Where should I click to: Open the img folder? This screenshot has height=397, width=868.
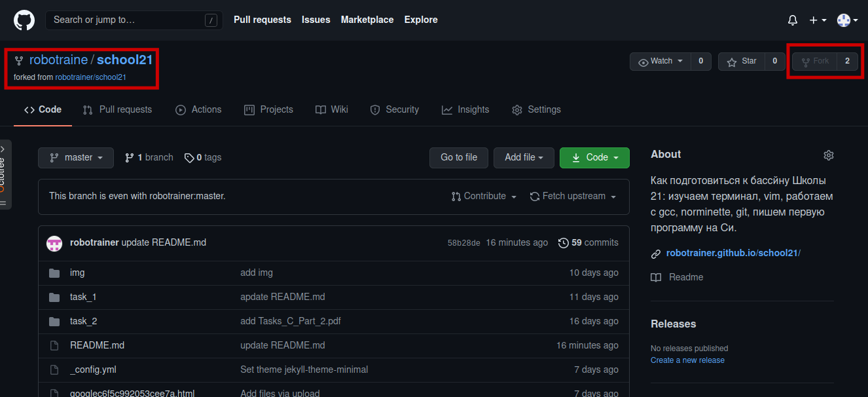77,273
